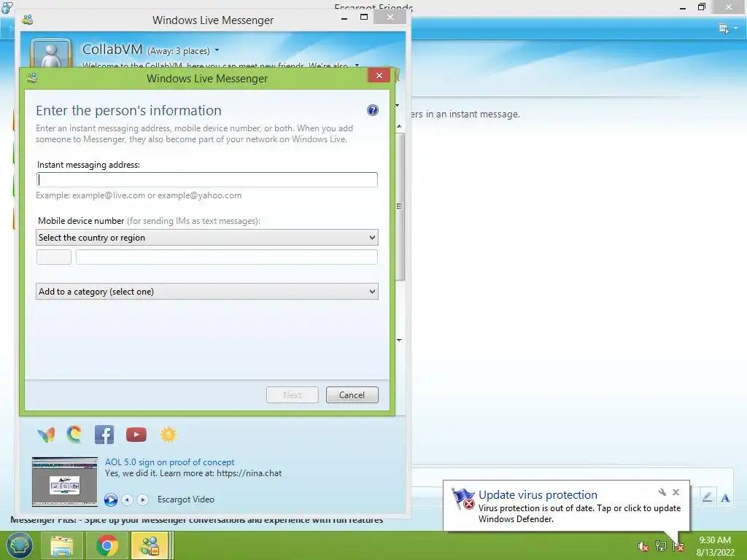Open the YouTube icon
This screenshot has height=560, width=747.
[x=136, y=435]
